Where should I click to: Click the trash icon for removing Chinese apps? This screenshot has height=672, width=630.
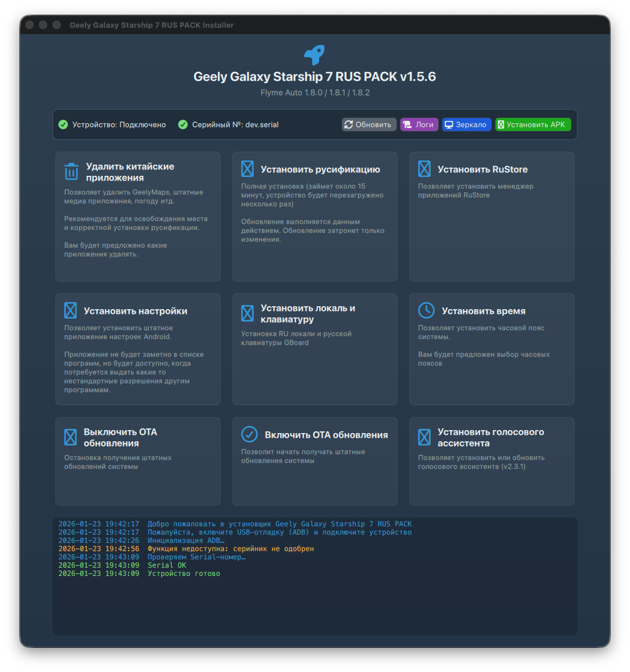click(x=71, y=172)
